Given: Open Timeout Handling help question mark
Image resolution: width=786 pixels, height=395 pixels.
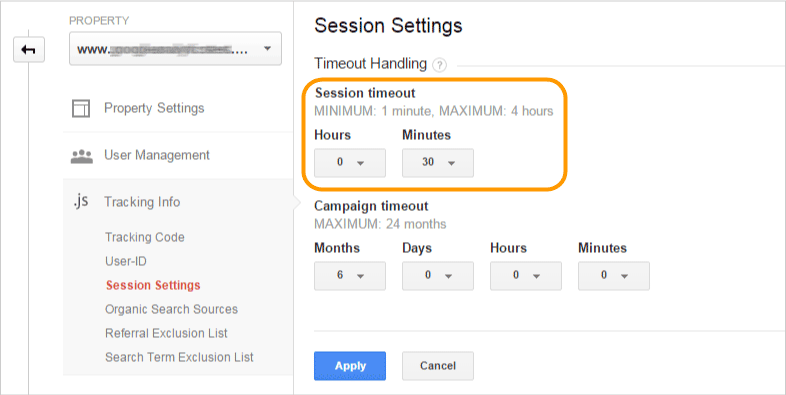Looking at the screenshot, I should click(439, 65).
